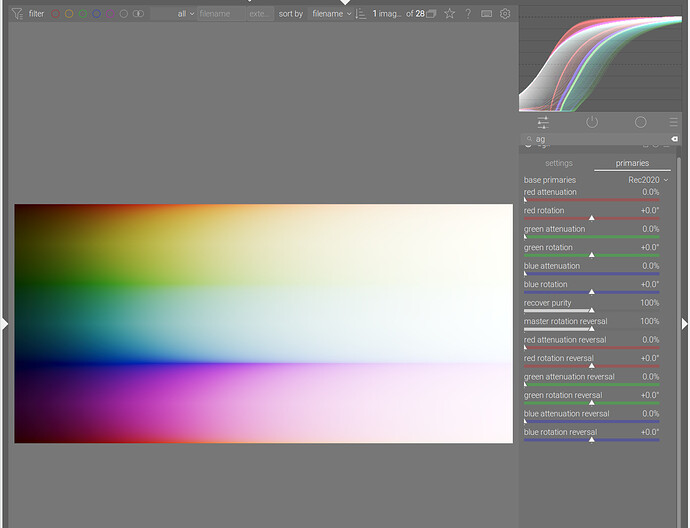Expand the left panel arrow

click(4, 324)
